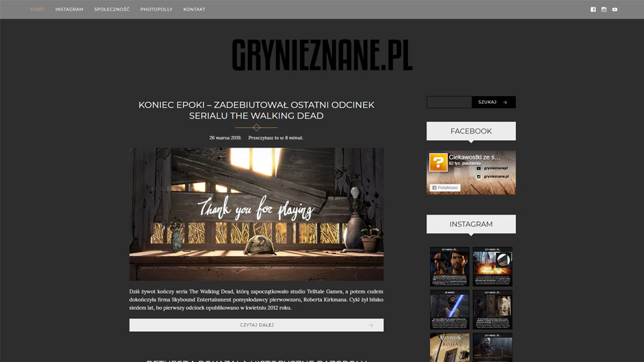Open KONTAKT menu item
The width and height of the screenshot is (644, 362).
(195, 9)
